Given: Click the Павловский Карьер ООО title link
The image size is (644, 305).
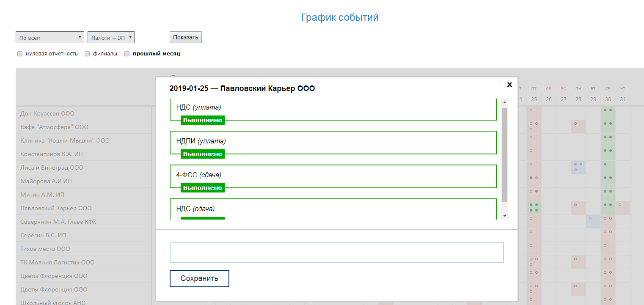Looking at the screenshot, I should [267, 88].
